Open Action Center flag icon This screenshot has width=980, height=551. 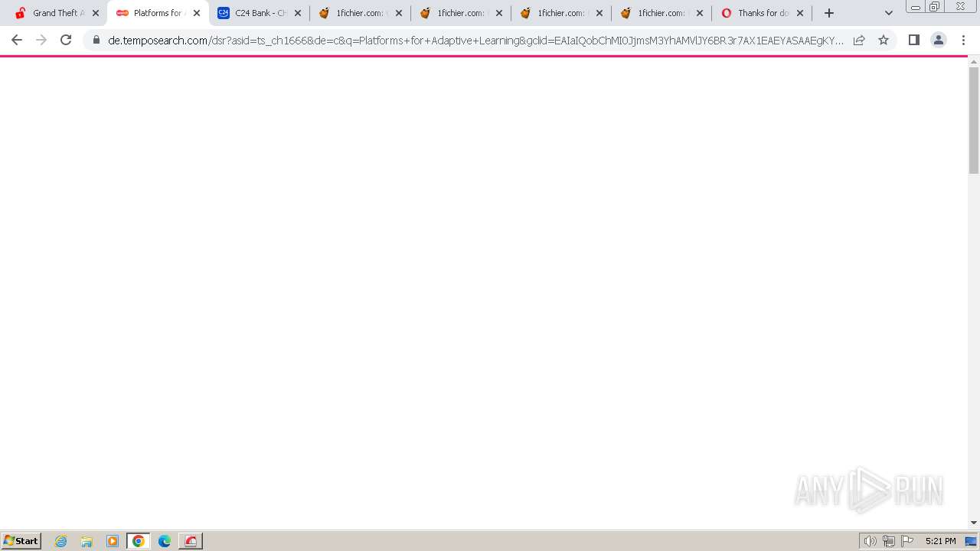[907, 541]
